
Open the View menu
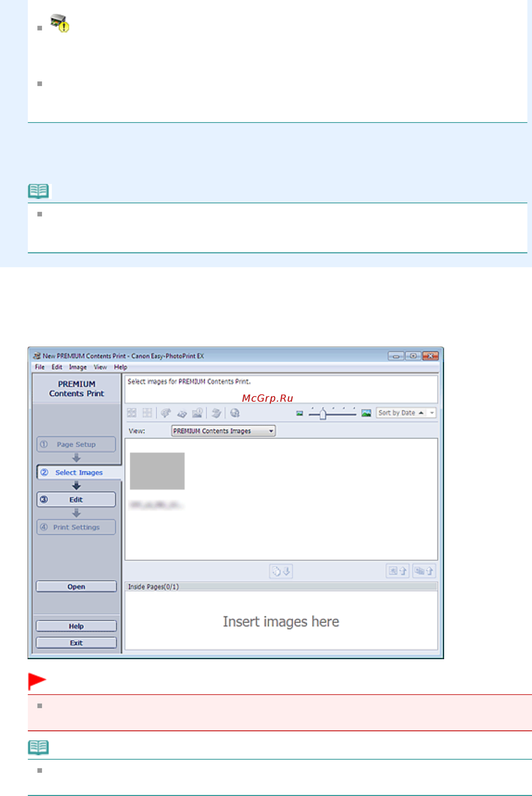pyautogui.click(x=100, y=367)
